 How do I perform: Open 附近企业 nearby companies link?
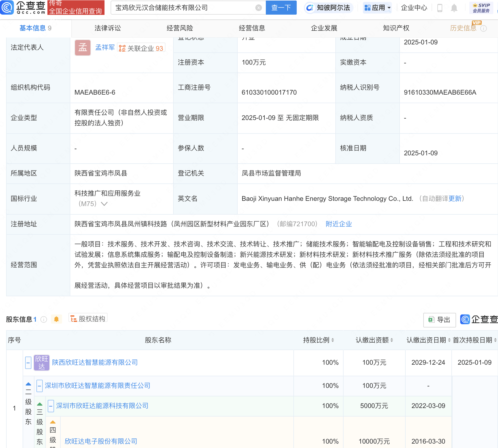(x=339, y=224)
